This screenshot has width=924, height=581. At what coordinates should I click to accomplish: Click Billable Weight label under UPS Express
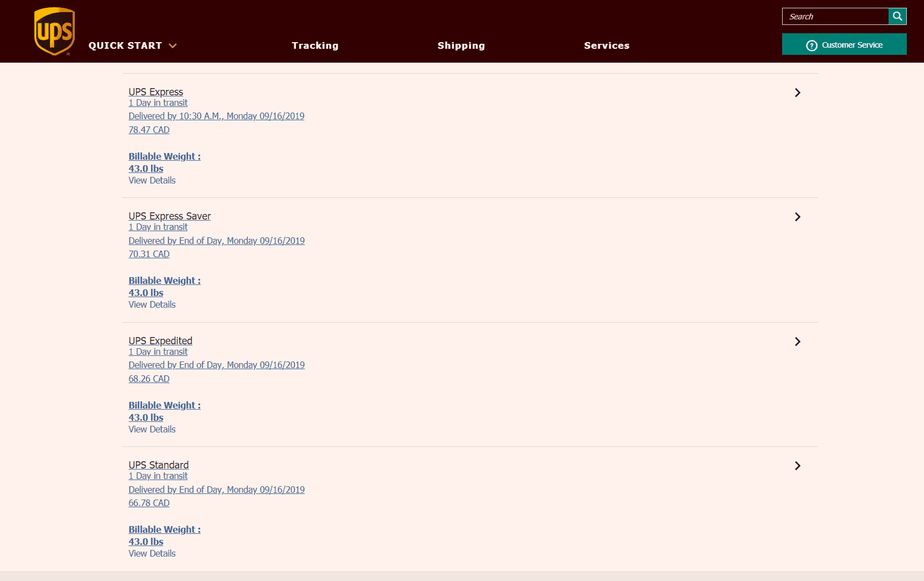click(x=165, y=156)
